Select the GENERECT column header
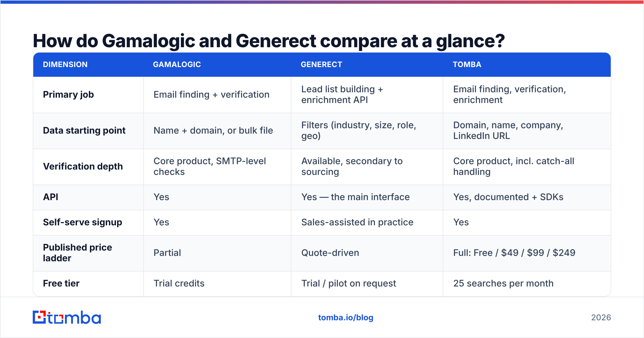This screenshot has width=644, height=338. [x=321, y=64]
